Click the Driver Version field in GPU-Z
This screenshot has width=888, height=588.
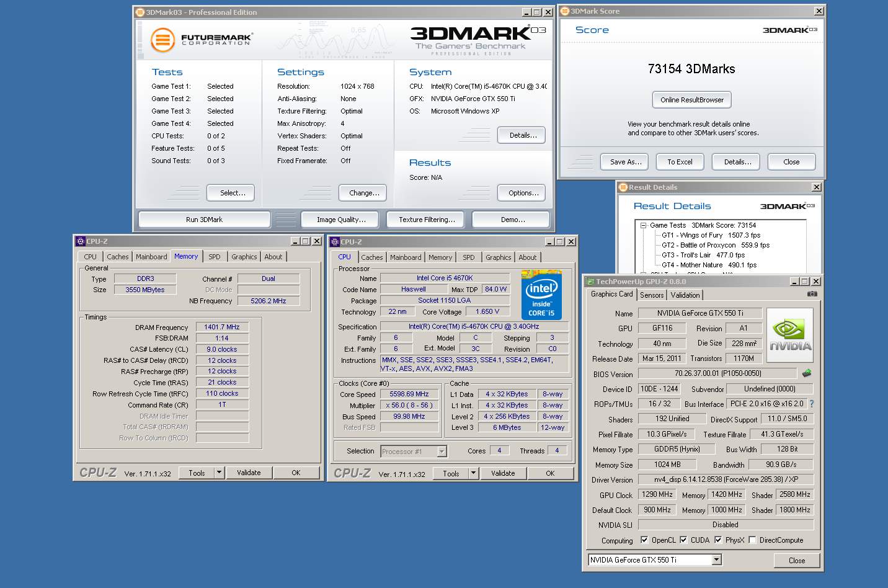[726, 479]
